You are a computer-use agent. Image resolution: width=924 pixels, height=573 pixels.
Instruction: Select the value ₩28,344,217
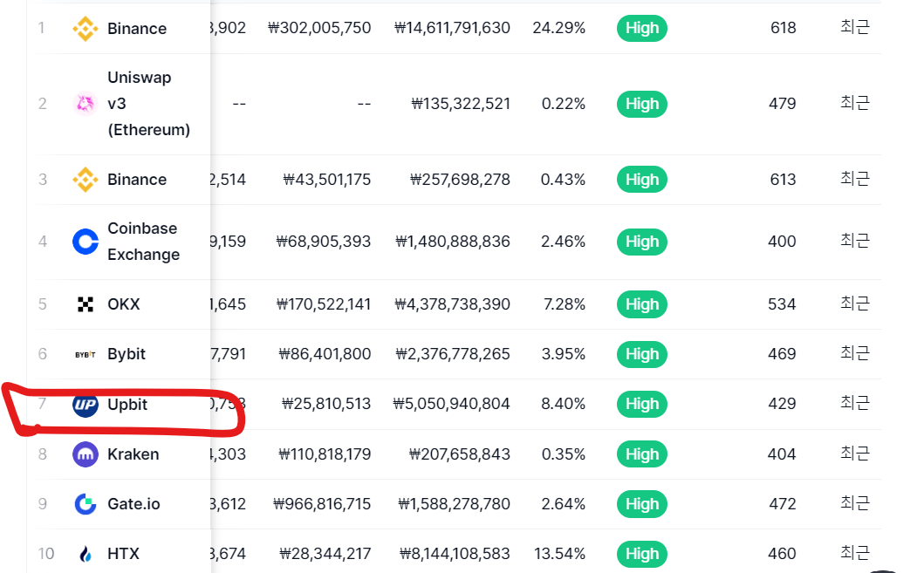pos(325,554)
